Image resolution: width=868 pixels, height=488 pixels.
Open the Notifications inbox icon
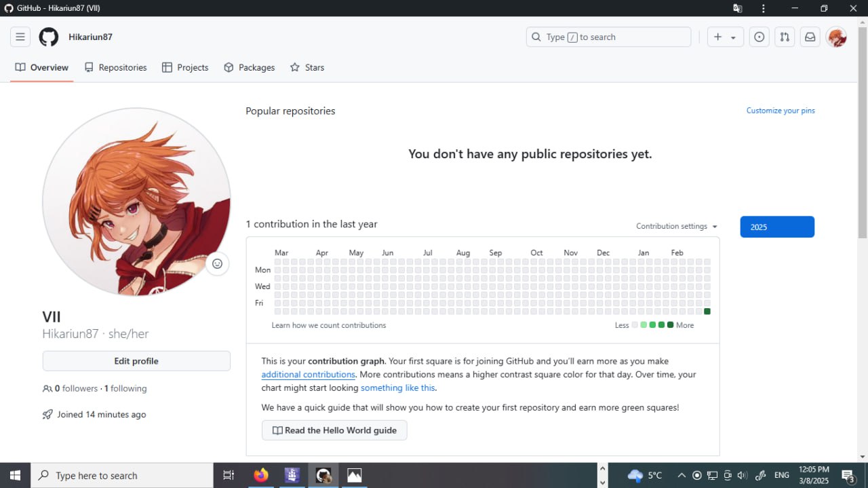[x=810, y=37]
